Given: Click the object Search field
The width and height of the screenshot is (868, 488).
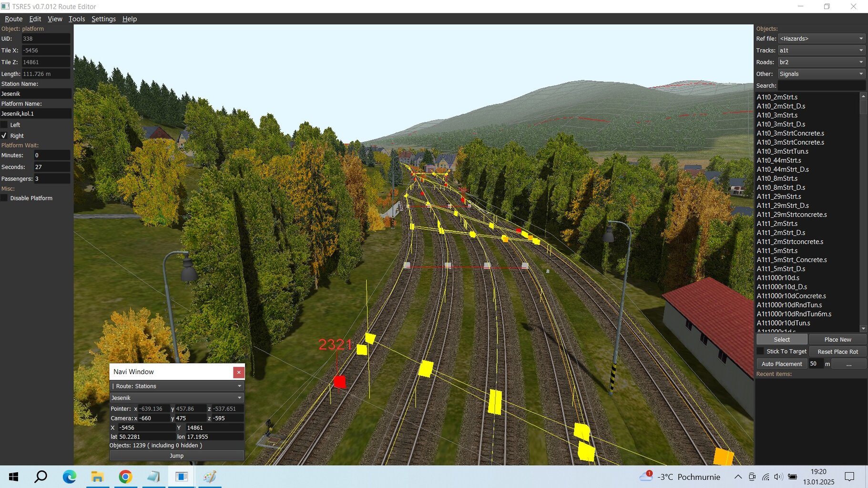Looking at the screenshot, I should (x=821, y=86).
